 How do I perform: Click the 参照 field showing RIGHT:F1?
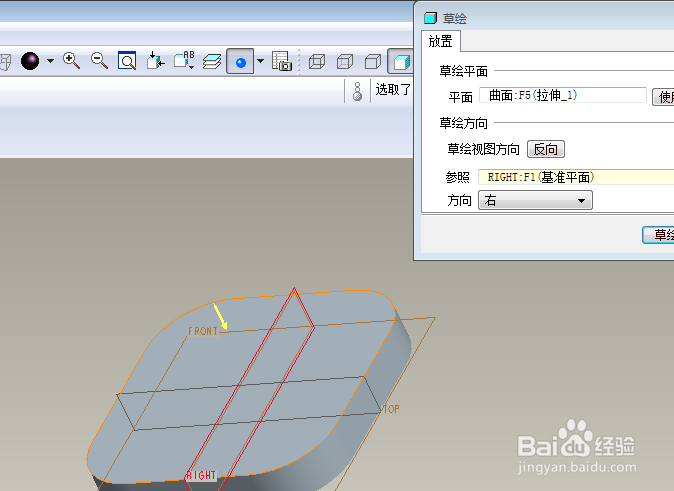tap(576, 177)
